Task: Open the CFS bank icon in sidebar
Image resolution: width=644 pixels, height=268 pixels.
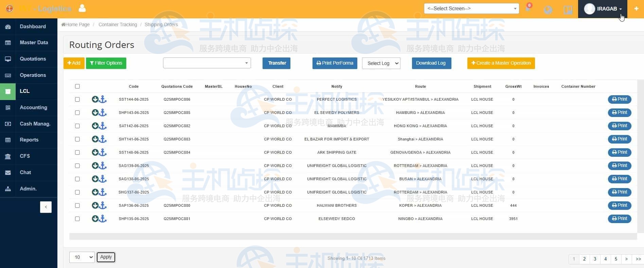Action: coord(8,156)
